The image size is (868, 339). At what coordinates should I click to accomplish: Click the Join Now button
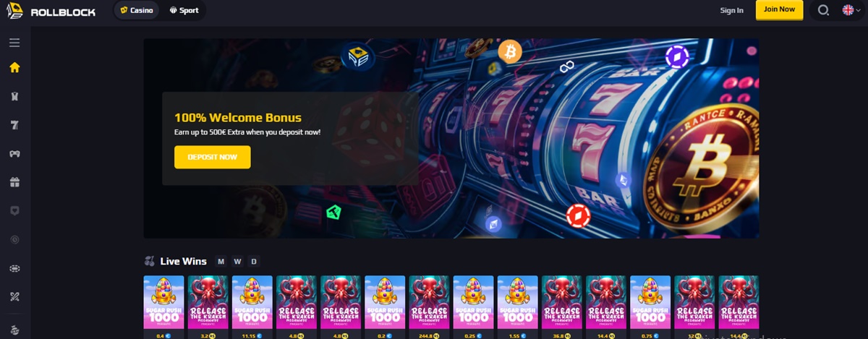(779, 10)
